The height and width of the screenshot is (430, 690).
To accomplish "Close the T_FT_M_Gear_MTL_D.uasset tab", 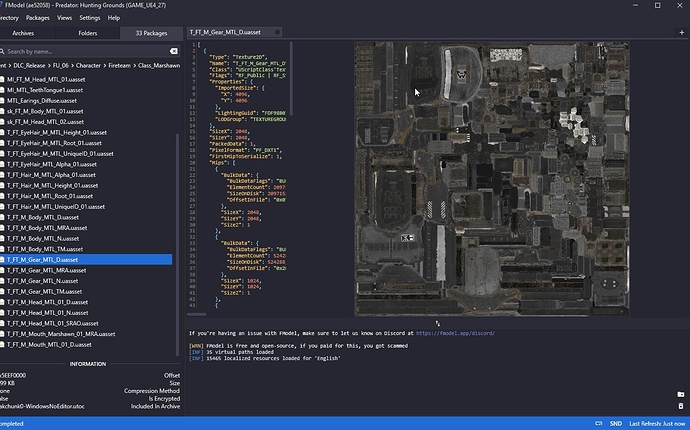I will (x=279, y=32).
